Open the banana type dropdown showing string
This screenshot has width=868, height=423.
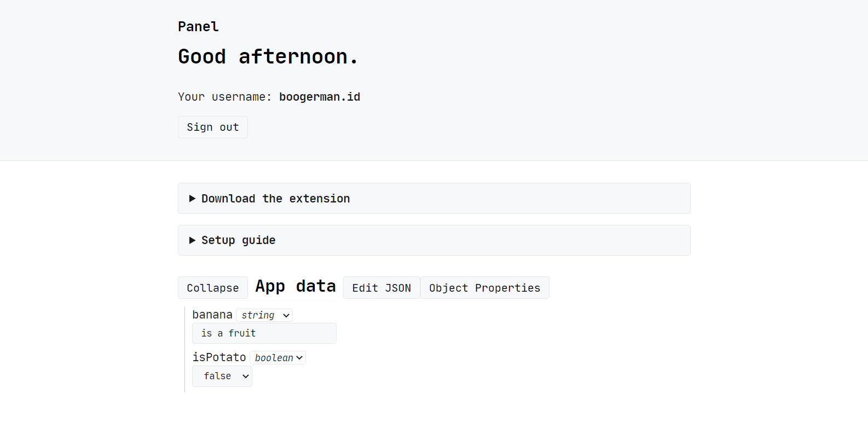click(x=264, y=315)
